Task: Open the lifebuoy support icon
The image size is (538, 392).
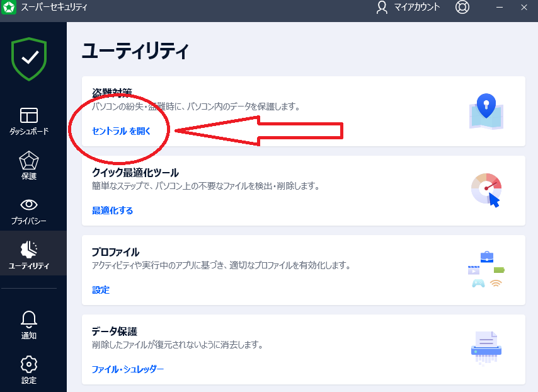Action: [463, 8]
